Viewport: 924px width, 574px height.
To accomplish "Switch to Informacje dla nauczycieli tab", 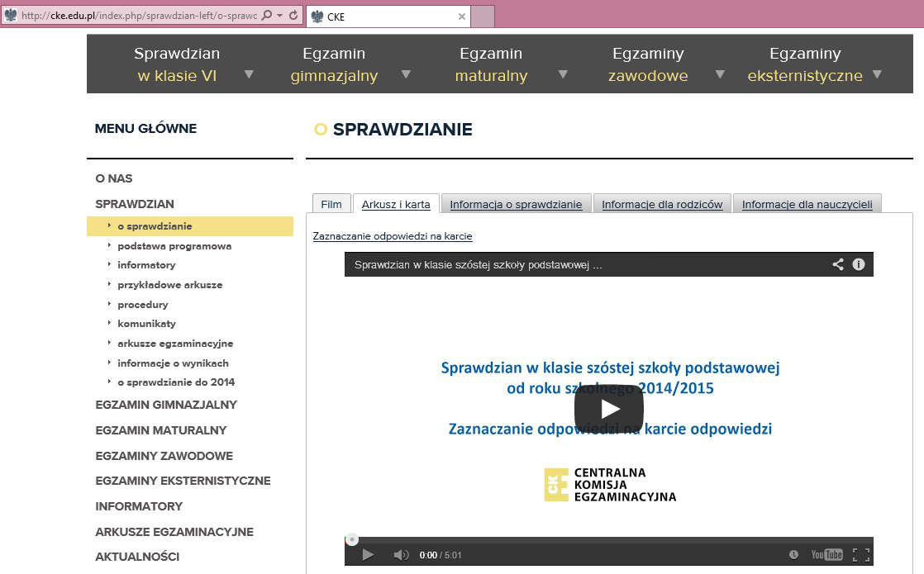I will (x=807, y=204).
